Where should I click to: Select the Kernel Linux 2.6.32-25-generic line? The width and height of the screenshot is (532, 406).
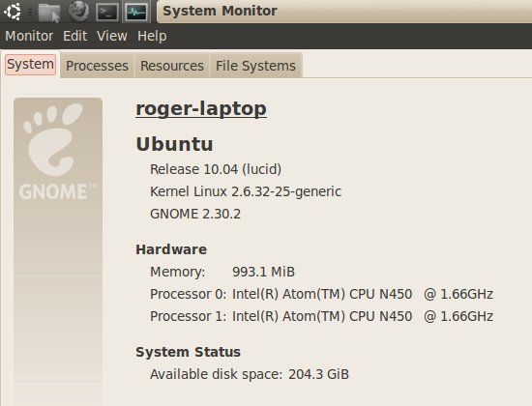246,191
